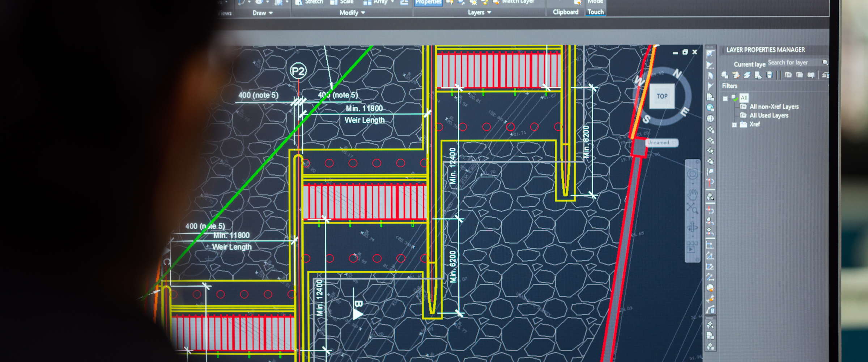Open the Steering Wheel navigation tool
Viewport: 868px width, 362px height.
(692, 175)
